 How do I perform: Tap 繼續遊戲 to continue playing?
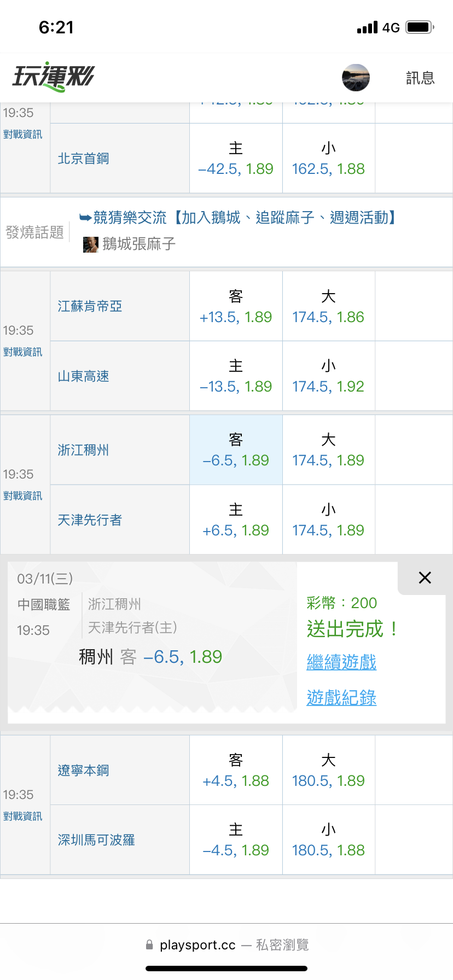[x=341, y=662]
